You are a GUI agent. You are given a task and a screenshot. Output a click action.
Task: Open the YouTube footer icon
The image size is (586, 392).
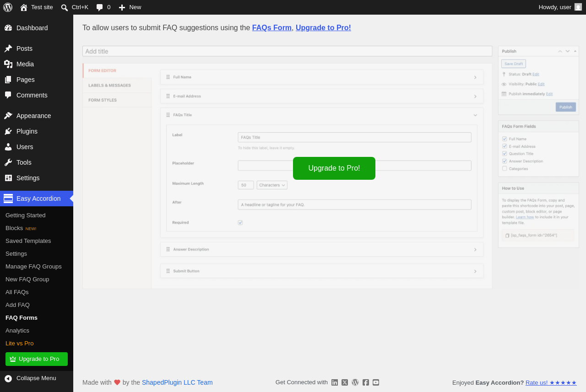(x=376, y=382)
